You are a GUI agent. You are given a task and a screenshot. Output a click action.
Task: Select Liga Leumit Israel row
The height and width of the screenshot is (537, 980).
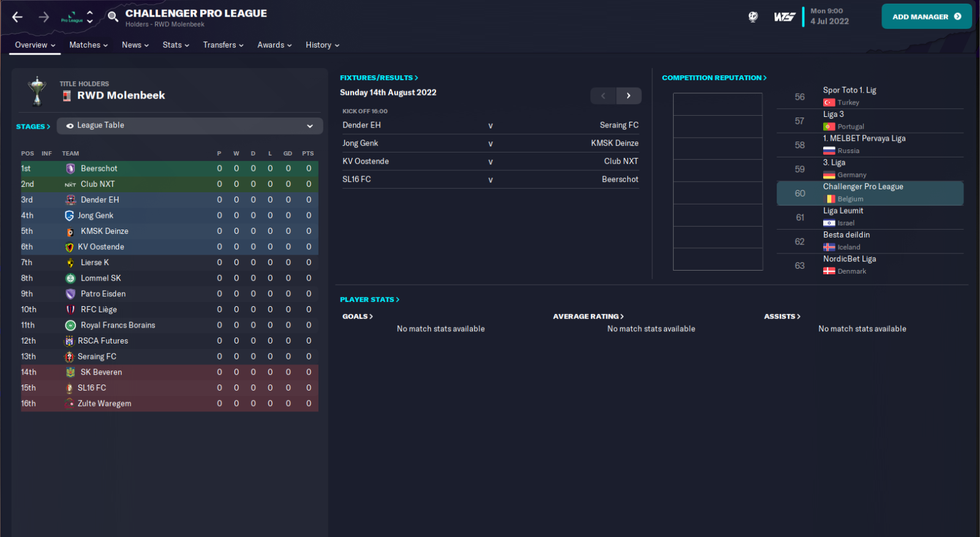[870, 217]
